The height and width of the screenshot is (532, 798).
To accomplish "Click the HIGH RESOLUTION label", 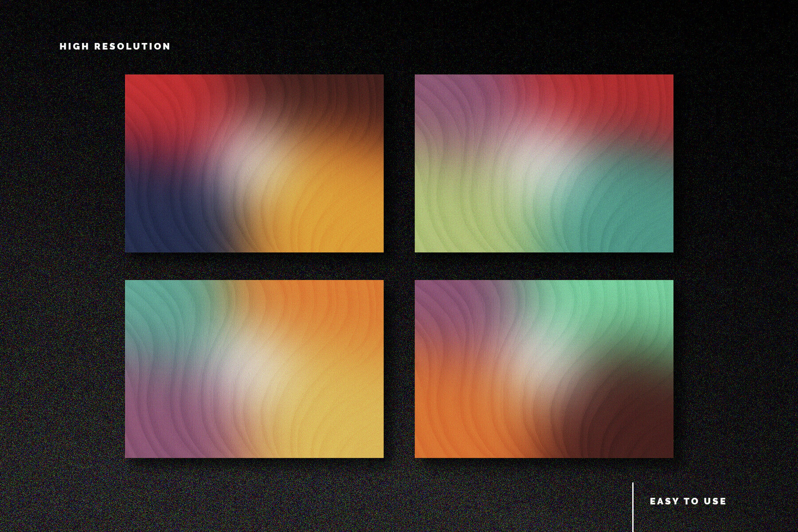I will (114, 45).
